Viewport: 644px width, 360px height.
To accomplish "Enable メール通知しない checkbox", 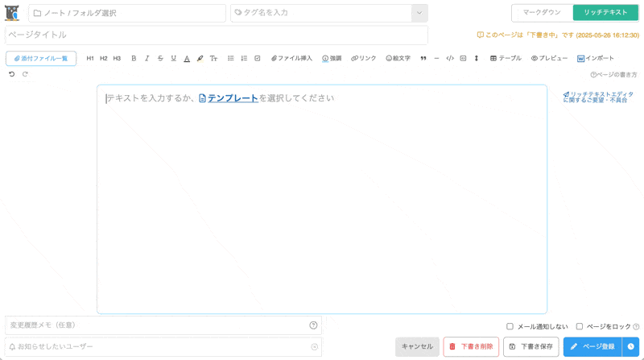I will coord(510,326).
